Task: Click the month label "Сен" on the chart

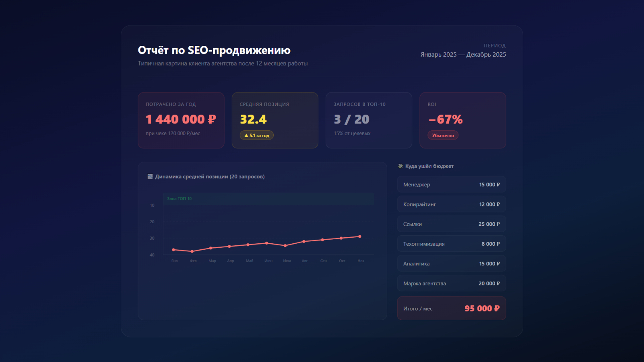Action: click(324, 261)
